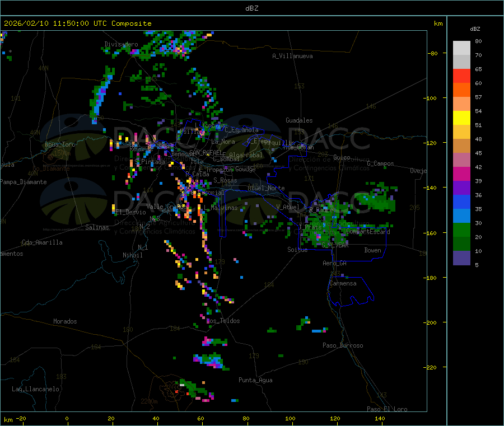Select the Lag.Llancanelo label
The image size is (504, 426).
35,389
